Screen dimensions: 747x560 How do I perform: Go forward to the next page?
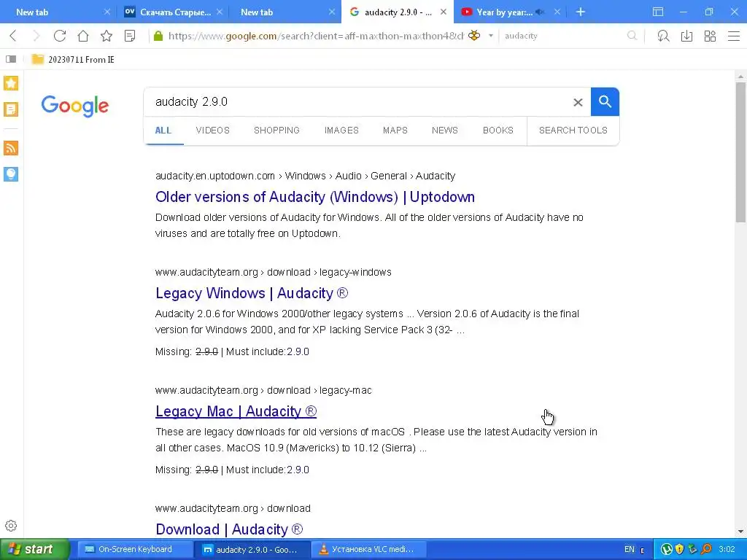click(36, 36)
